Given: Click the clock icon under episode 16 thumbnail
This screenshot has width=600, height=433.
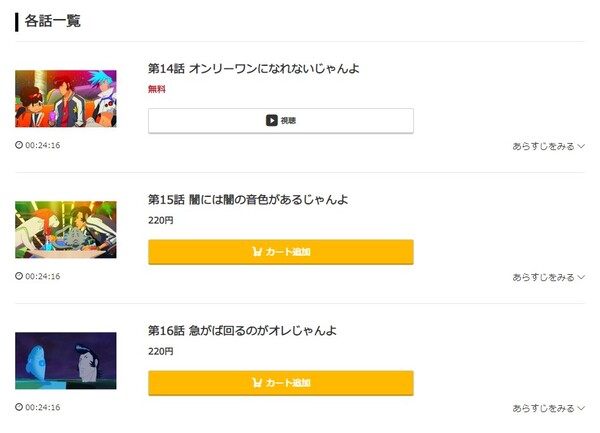Looking at the screenshot, I should 19,407.
